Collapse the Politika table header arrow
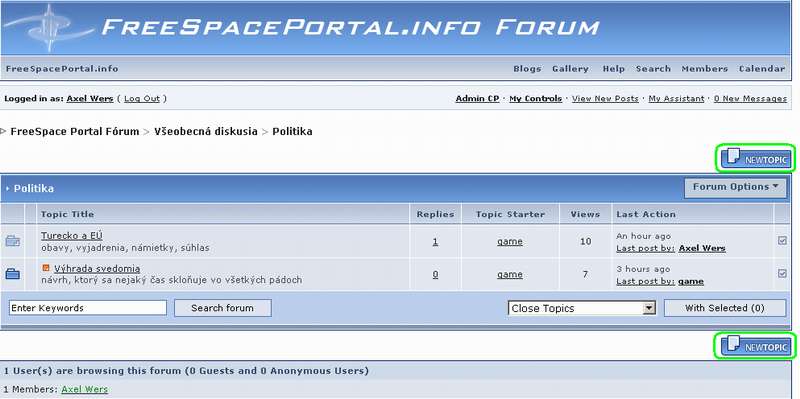Image resolution: width=800 pixels, height=399 pixels. coord(8,189)
